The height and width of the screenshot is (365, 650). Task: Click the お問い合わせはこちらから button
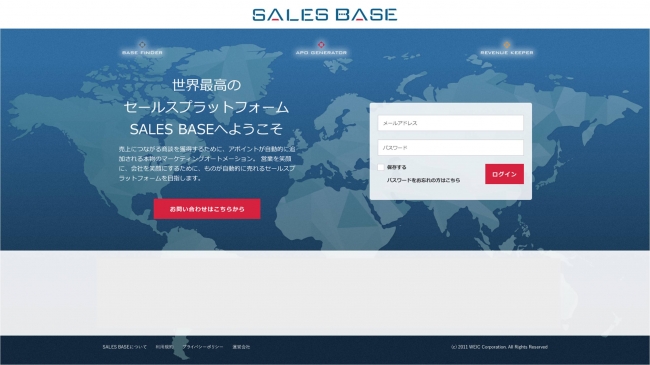tap(207, 209)
